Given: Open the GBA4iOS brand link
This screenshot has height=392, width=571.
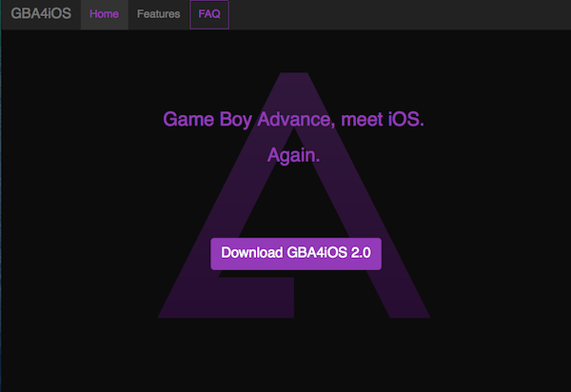Looking at the screenshot, I should [41, 14].
